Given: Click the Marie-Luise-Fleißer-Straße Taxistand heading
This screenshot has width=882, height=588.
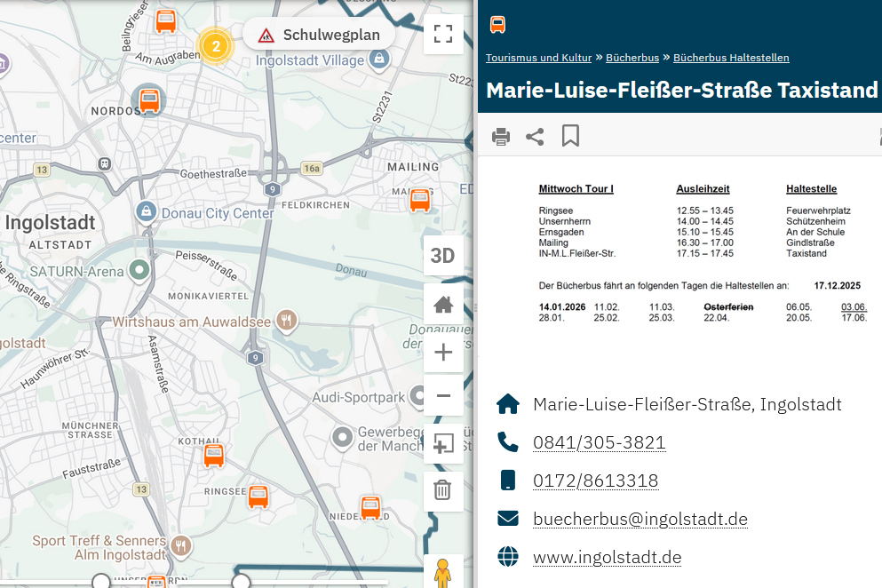Looking at the screenshot, I should (681, 90).
